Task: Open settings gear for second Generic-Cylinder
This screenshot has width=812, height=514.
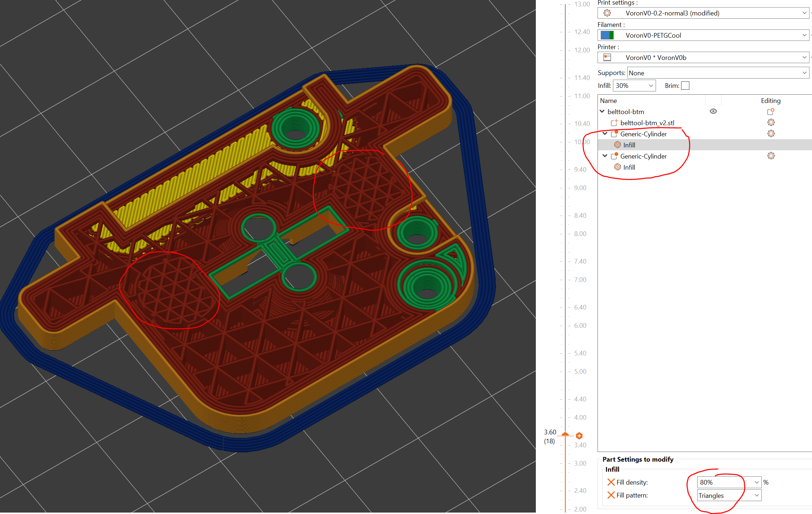Action: (x=771, y=155)
